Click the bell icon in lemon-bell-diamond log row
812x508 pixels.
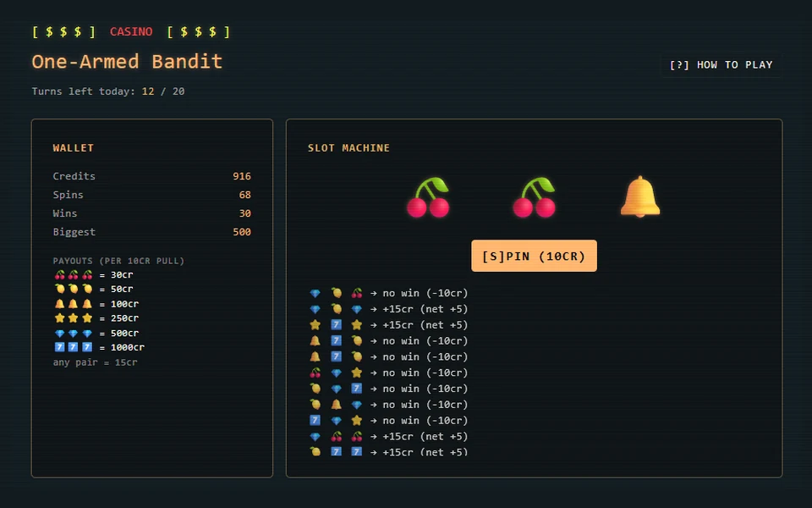coord(336,405)
